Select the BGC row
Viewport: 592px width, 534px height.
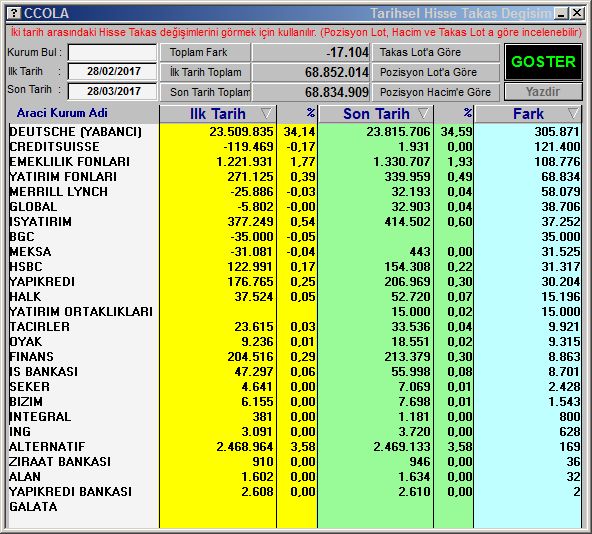tap(294, 237)
